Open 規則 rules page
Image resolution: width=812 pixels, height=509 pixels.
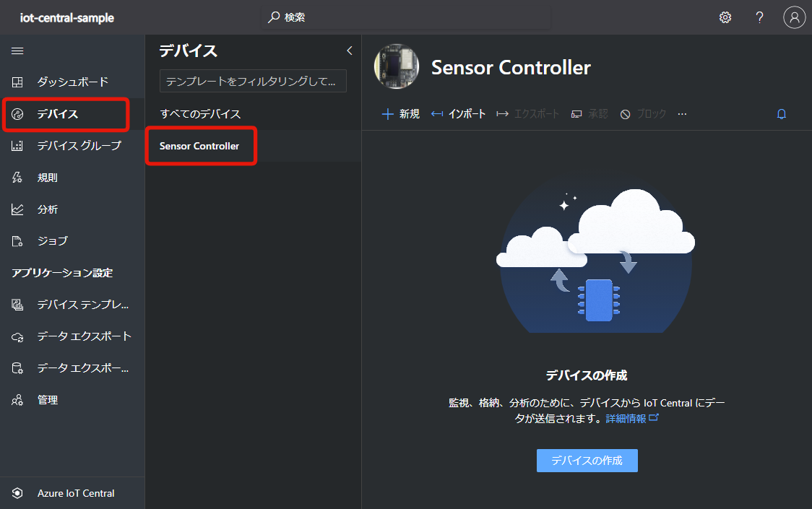72,178
